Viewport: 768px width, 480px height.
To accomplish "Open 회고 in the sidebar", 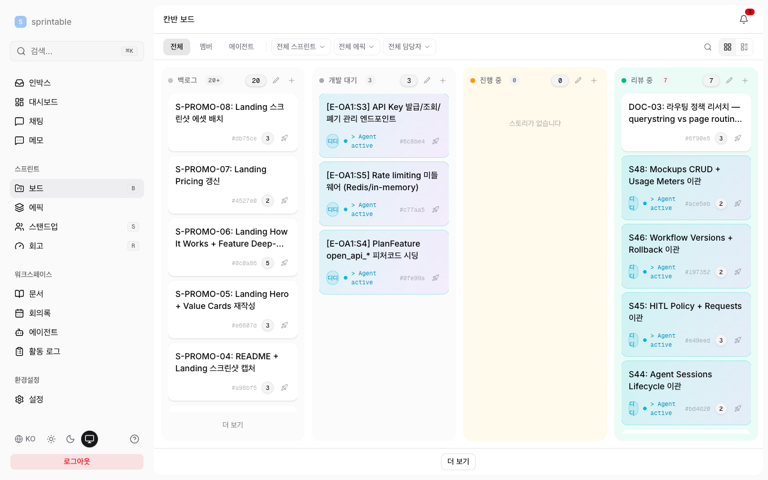I will 77,245.
